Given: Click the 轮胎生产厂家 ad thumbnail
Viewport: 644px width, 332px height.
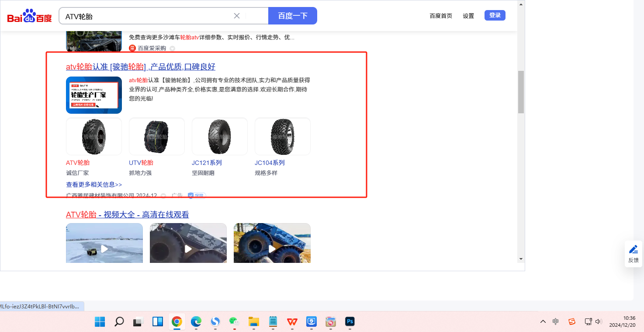Looking at the screenshot, I should click(x=94, y=95).
